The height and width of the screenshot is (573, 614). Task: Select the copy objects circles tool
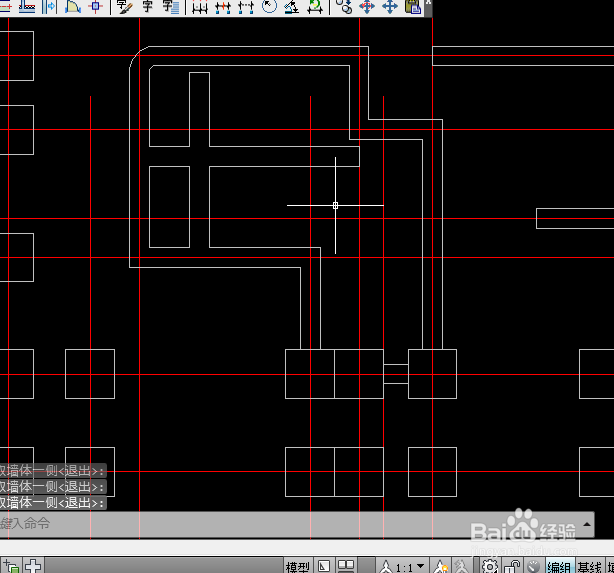pyautogui.click(x=344, y=6)
